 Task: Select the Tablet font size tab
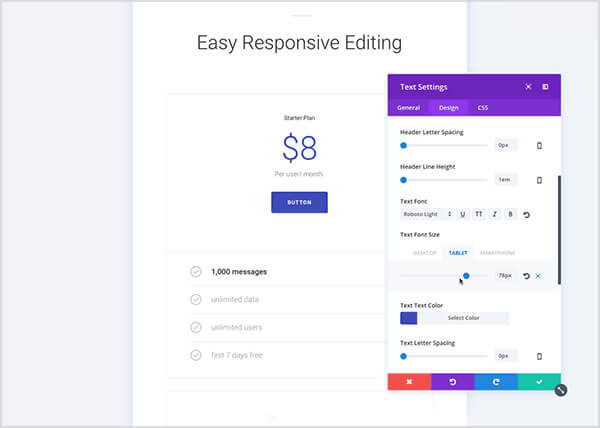pos(458,253)
